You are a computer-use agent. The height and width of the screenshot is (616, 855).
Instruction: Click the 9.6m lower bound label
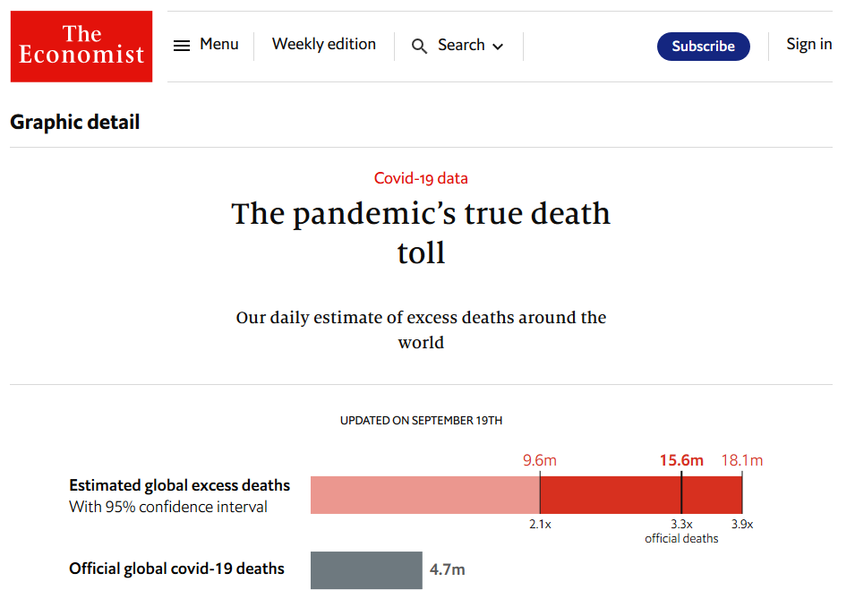pyautogui.click(x=540, y=460)
